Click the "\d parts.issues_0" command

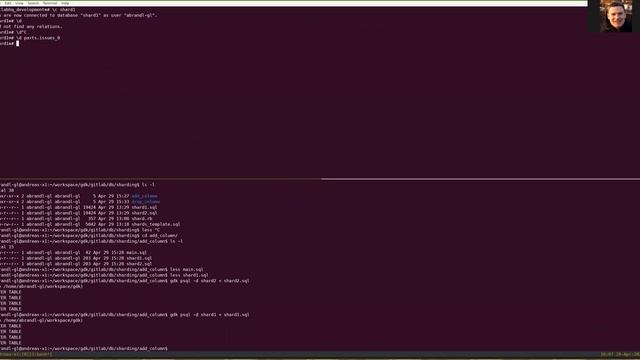[x=38, y=38]
